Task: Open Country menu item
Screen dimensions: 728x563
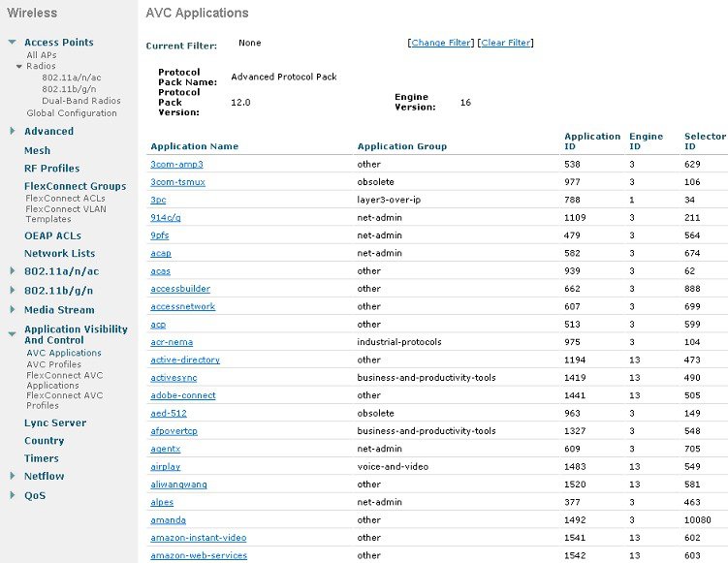Action: click(x=45, y=441)
